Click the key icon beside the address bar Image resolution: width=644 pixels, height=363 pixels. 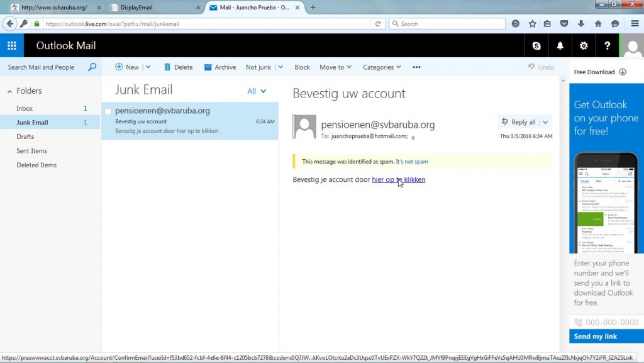[24, 24]
